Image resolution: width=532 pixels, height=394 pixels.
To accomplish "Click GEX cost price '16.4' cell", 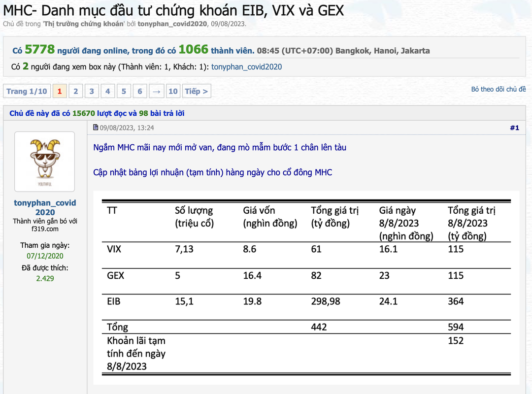I will pos(252,276).
